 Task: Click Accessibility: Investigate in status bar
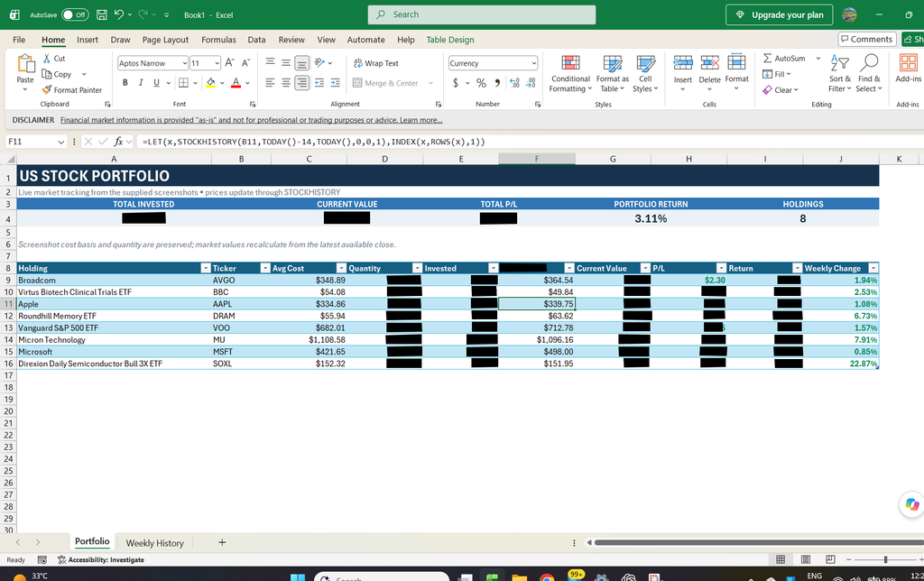(x=101, y=559)
